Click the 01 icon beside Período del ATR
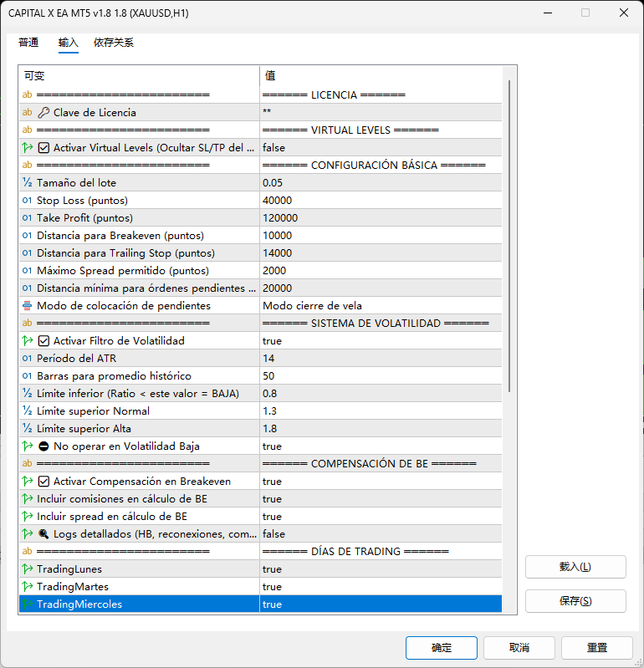The width and height of the screenshot is (644, 668). point(28,359)
